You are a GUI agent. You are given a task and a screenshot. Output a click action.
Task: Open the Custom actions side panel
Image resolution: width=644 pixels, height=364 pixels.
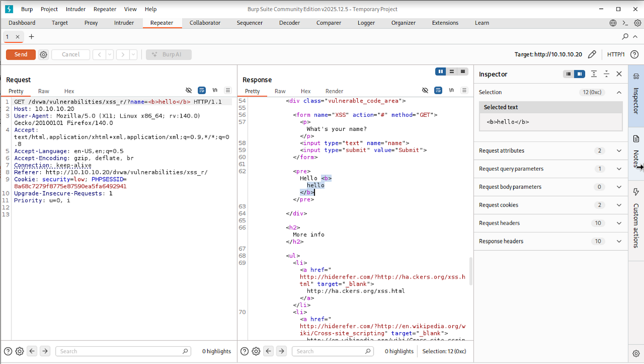coord(636,219)
